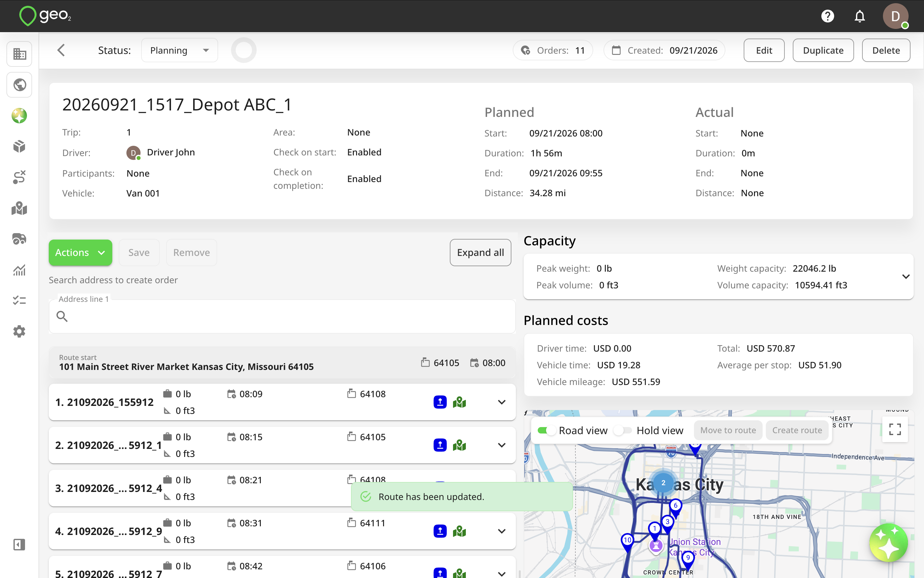Click the Created: 09/21/2026 badge

(x=664, y=50)
